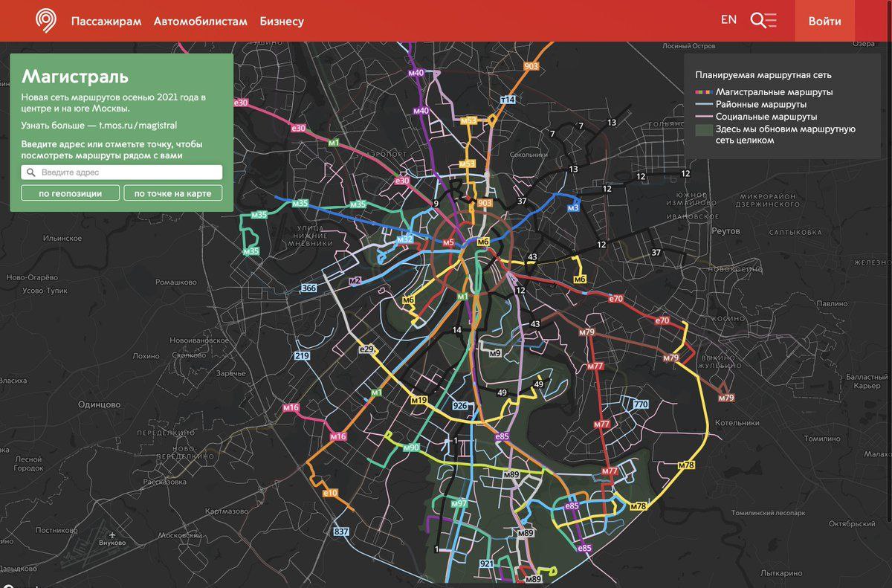892x588 pixels.
Task: Click the Социальные маршруты legend pink line
Action: pos(703,117)
